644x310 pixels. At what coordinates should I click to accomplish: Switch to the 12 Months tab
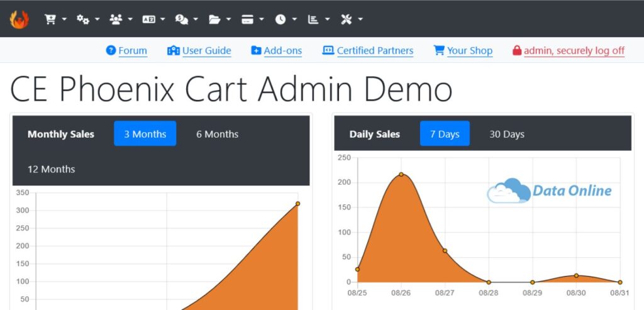point(52,169)
